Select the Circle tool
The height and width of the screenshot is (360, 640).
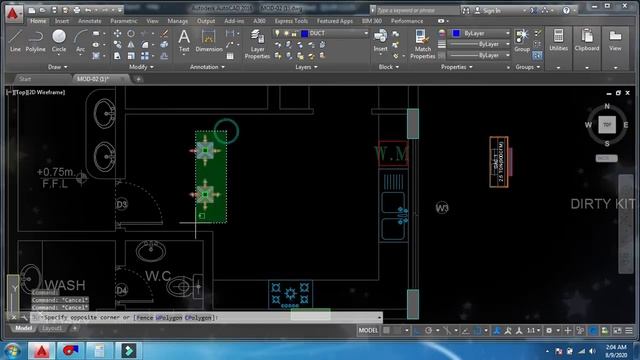pos(59,41)
